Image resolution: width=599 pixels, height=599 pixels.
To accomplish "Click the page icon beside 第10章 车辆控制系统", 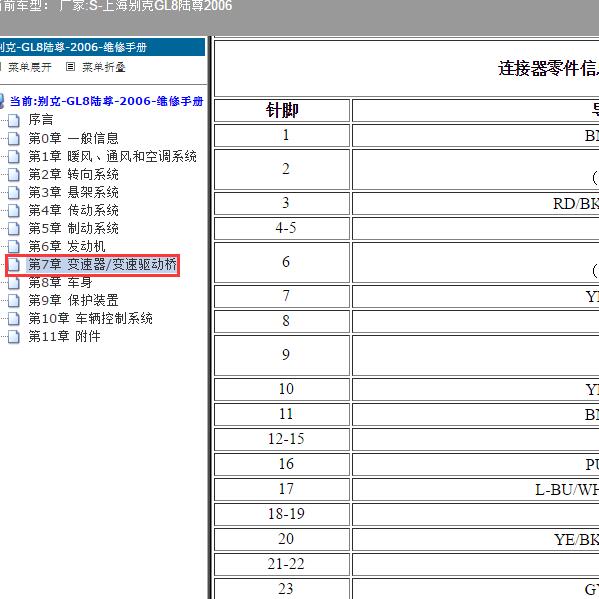I will 14,319.
